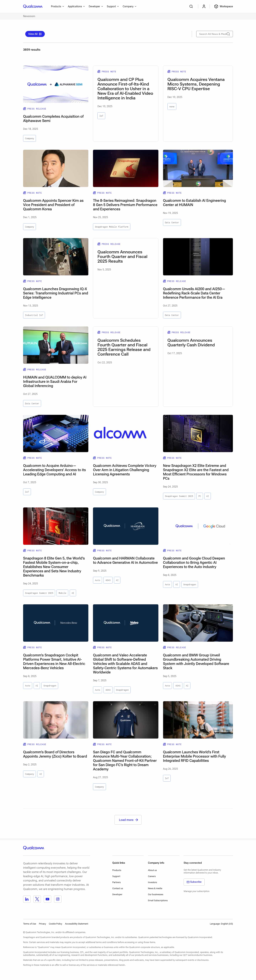Click the Qualcomm HARMAN thumbnail
Screen dimensions: 256x980
(x=126, y=526)
